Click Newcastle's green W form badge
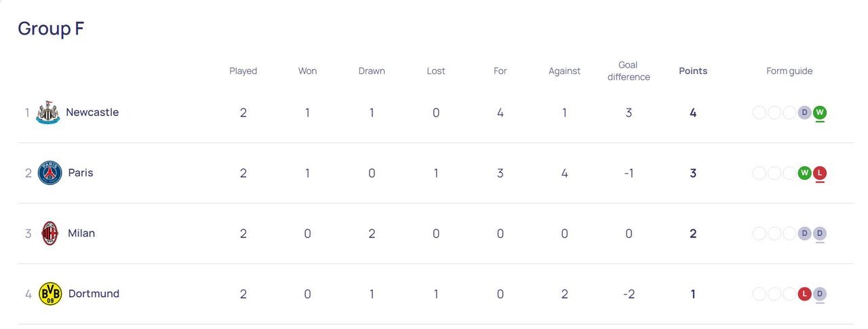Viewport: 868px width, 329px height. [820, 113]
